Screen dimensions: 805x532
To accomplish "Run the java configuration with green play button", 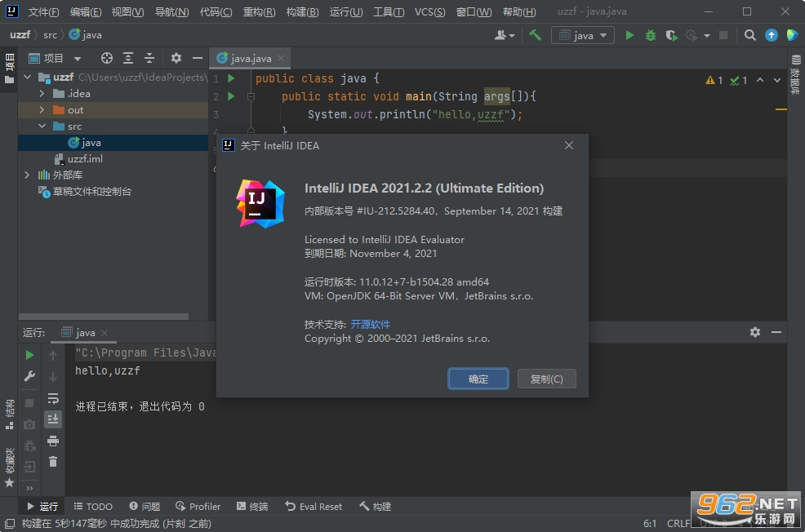I will click(x=629, y=35).
